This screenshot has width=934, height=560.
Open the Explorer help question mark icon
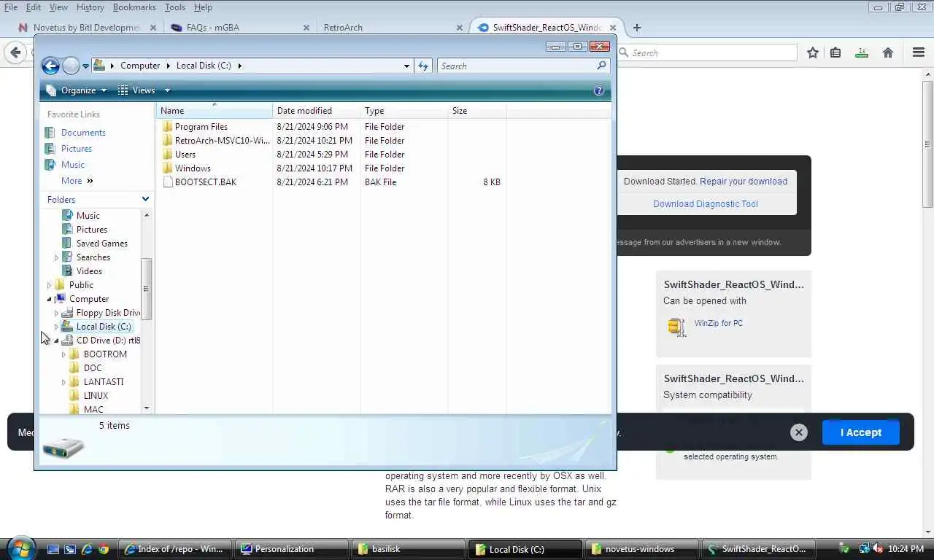click(x=599, y=90)
